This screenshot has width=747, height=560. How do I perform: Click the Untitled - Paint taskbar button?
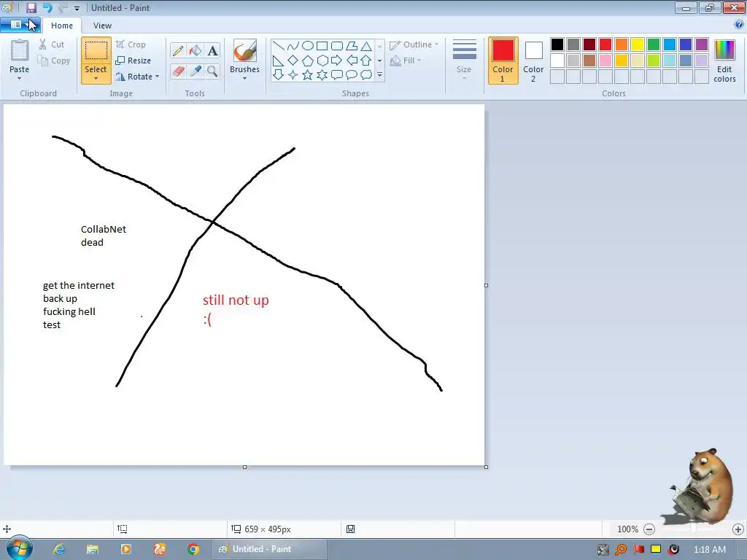click(x=269, y=549)
